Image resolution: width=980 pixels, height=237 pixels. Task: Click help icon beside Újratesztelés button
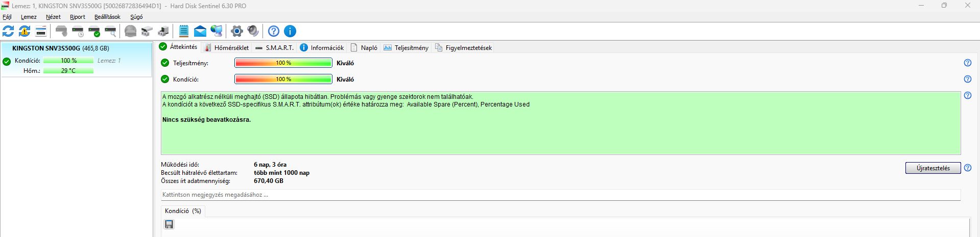point(968,168)
